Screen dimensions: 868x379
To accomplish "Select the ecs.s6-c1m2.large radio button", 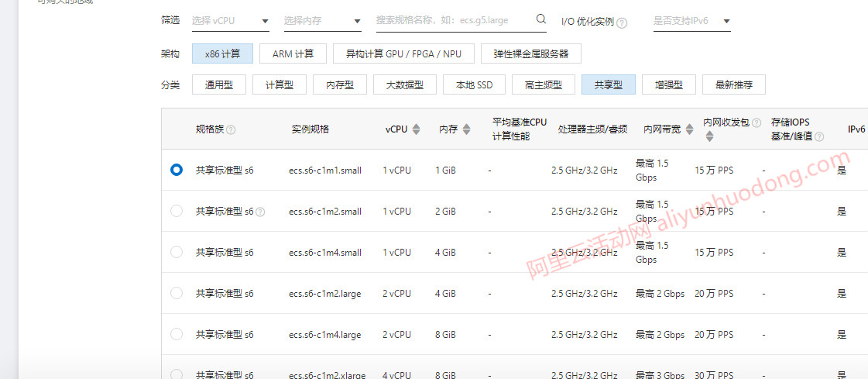I will 177,293.
